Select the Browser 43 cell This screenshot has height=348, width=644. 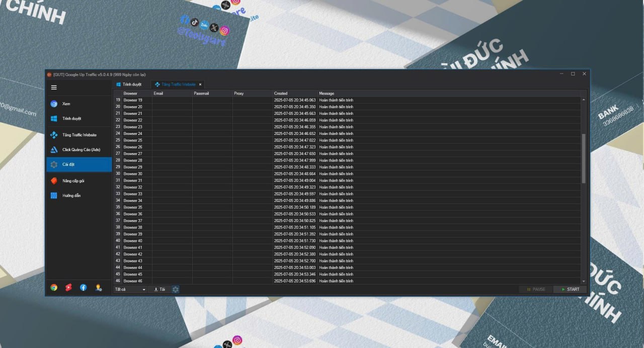point(137,261)
